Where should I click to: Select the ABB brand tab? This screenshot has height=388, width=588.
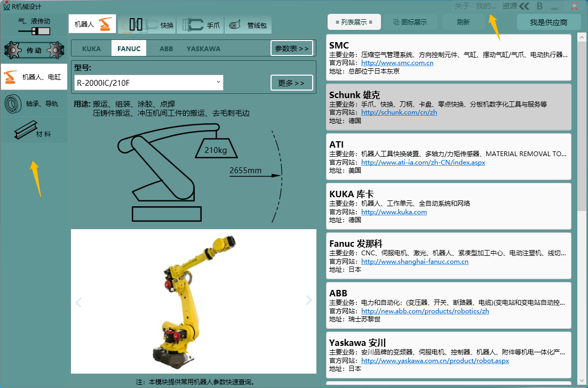pyautogui.click(x=166, y=48)
